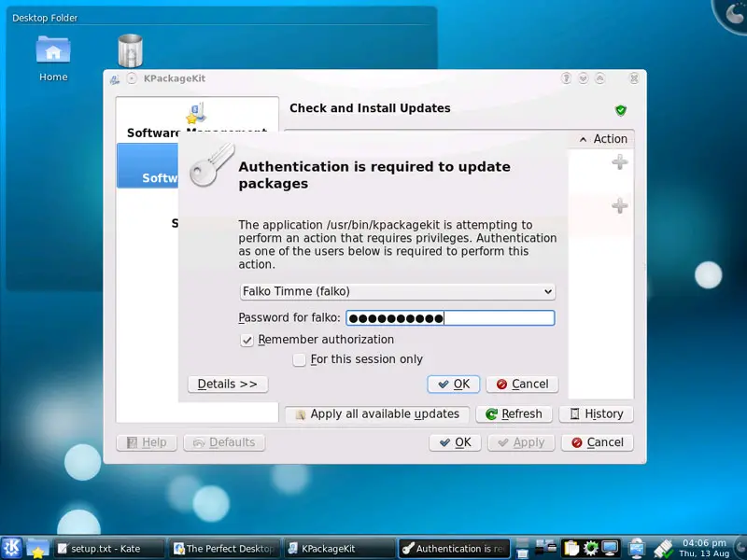Select the highlighted Software tab in the sidebar

click(148, 166)
